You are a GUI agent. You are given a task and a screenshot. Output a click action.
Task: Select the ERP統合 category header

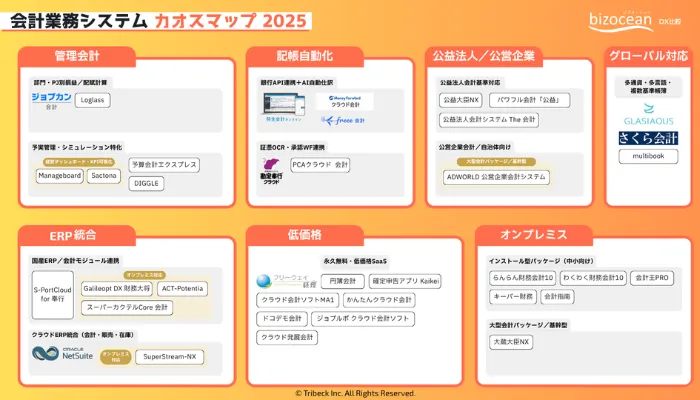[77, 235]
